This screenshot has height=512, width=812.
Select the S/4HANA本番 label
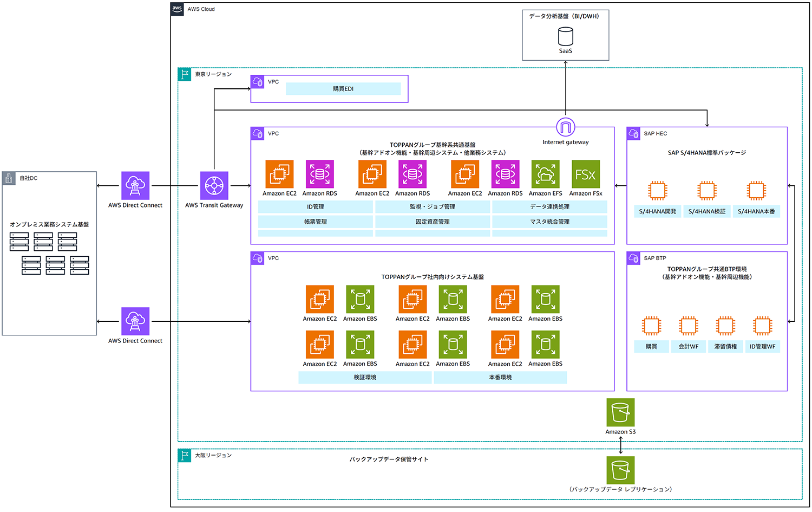(756, 212)
